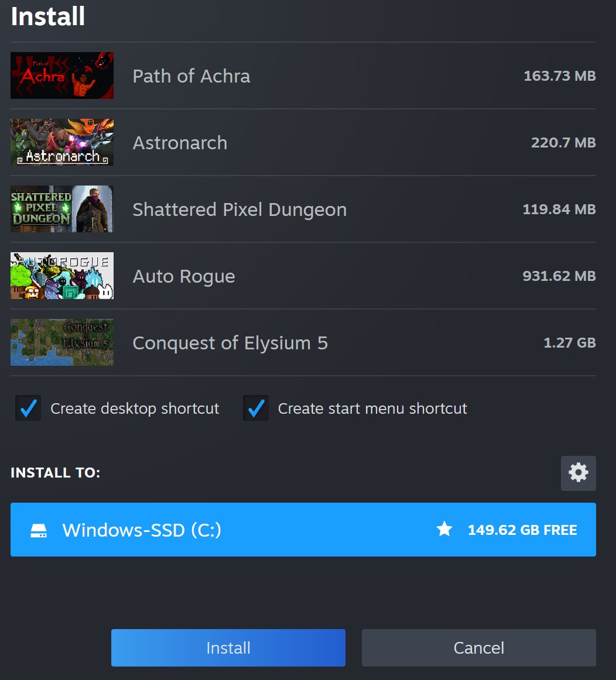
Task: Click the Shattered Pixel Dungeon thumbnail
Action: [61, 209]
